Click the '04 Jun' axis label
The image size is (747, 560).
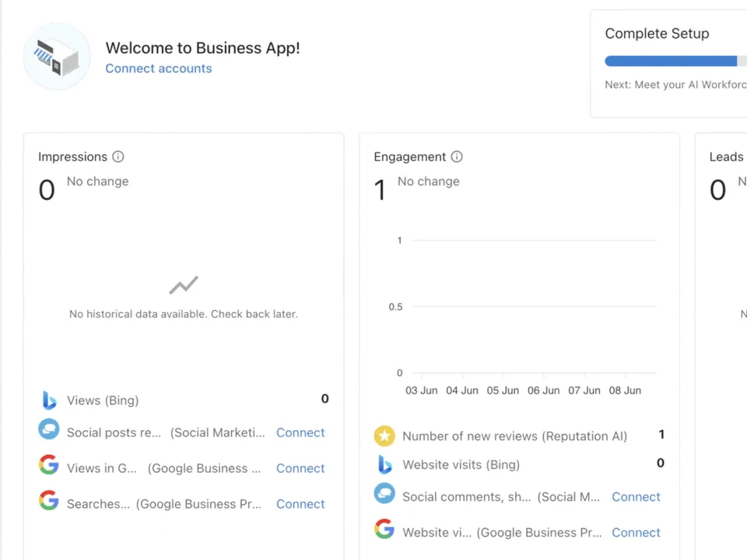462,390
